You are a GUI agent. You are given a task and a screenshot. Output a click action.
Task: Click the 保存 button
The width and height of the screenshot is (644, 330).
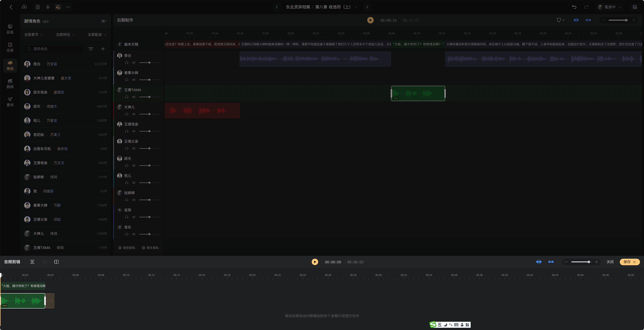pyautogui.click(x=629, y=262)
